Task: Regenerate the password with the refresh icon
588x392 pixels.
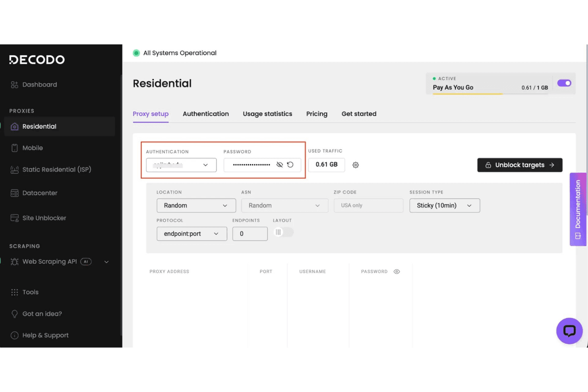Action: [x=290, y=165]
